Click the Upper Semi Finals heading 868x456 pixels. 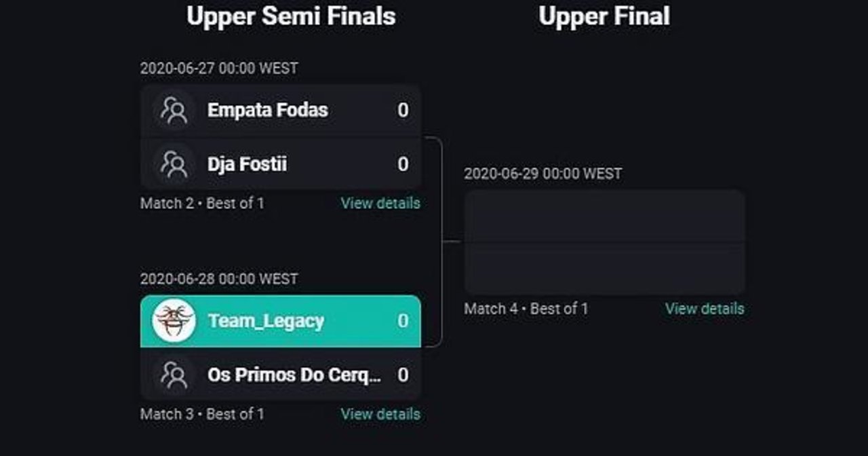[x=291, y=16]
